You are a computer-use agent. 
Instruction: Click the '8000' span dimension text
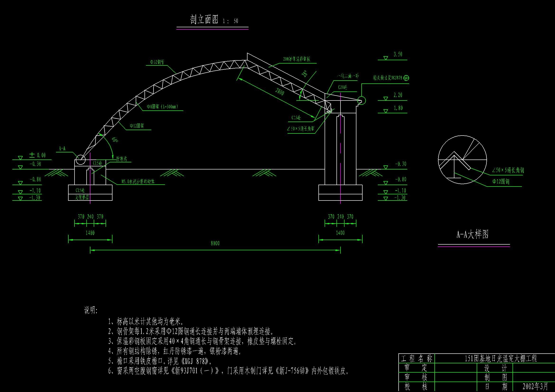click(x=215, y=243)
